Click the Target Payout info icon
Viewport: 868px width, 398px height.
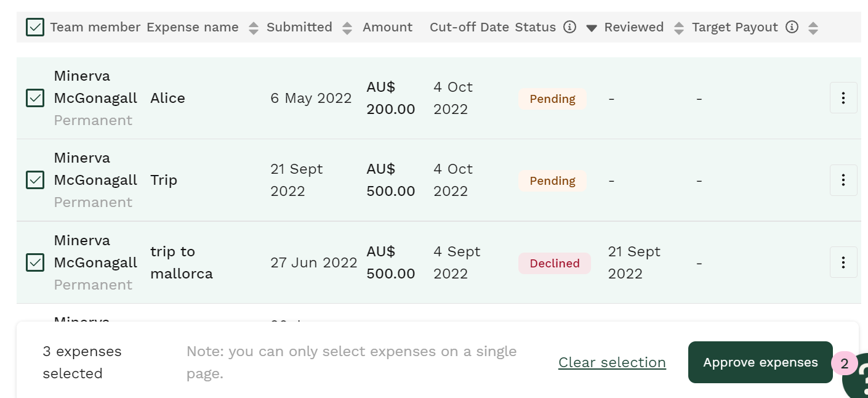pyautogui.click(x=792, y=27)
